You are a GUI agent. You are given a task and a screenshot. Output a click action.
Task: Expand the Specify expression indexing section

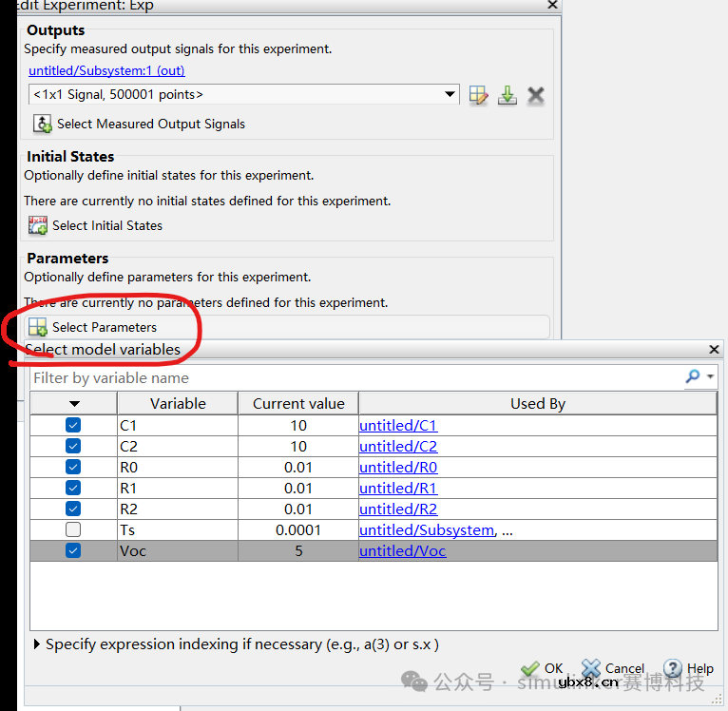pos(37,644)
